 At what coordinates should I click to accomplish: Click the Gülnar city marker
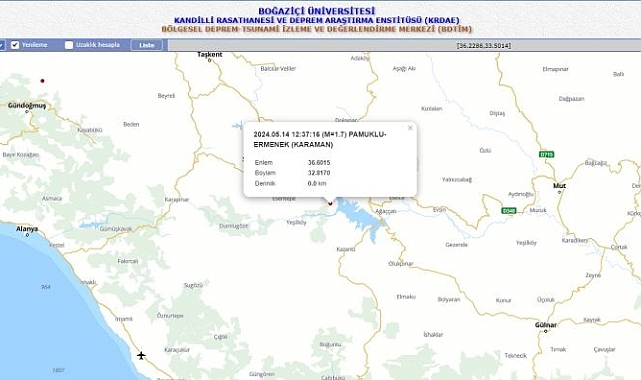tap(546, 331)
